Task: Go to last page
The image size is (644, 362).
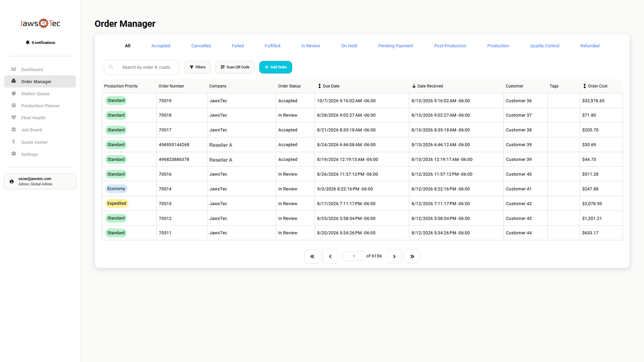Action: (x=412, y=256)
